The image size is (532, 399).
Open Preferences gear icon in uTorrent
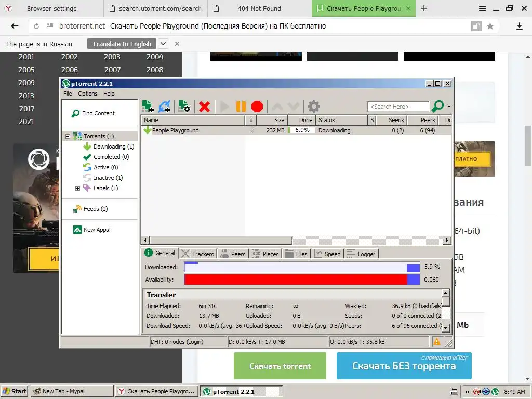click(313, 107)
